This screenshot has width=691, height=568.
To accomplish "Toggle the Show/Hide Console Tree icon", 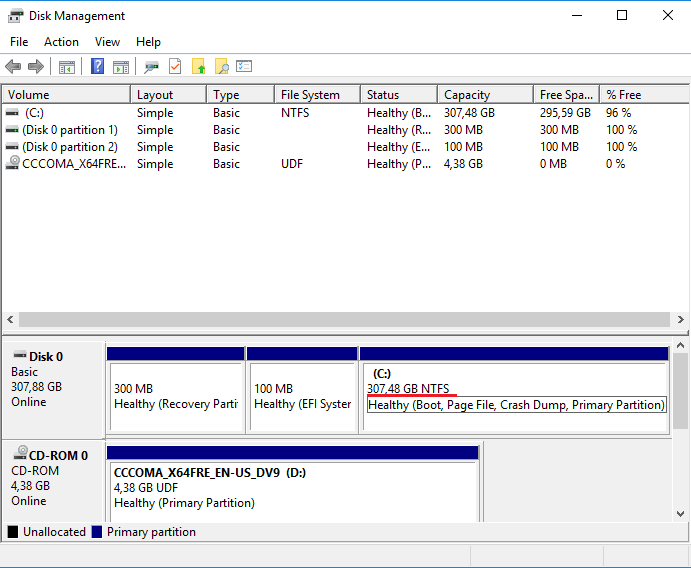I will [67, 67].
